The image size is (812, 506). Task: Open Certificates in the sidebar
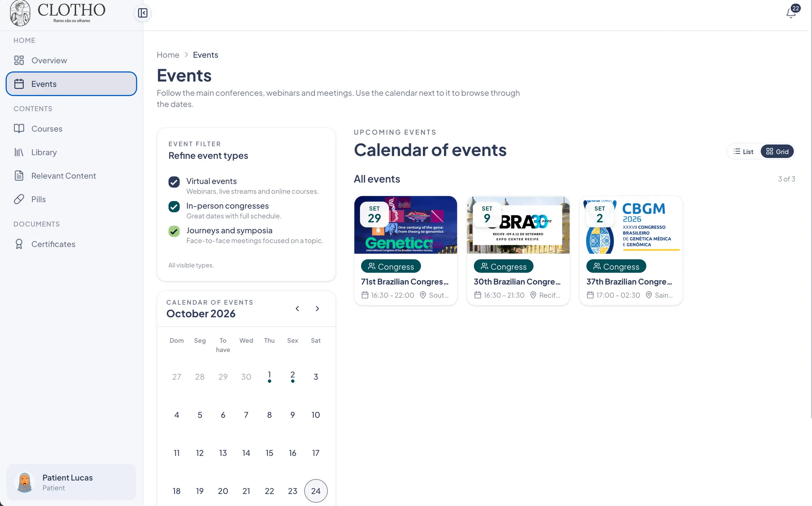(71, 244)
